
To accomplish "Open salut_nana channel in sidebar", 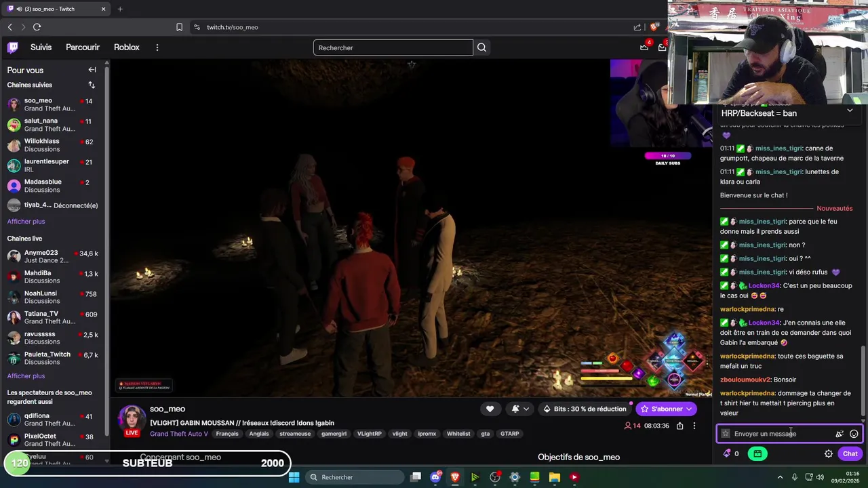I will [53, 125].
